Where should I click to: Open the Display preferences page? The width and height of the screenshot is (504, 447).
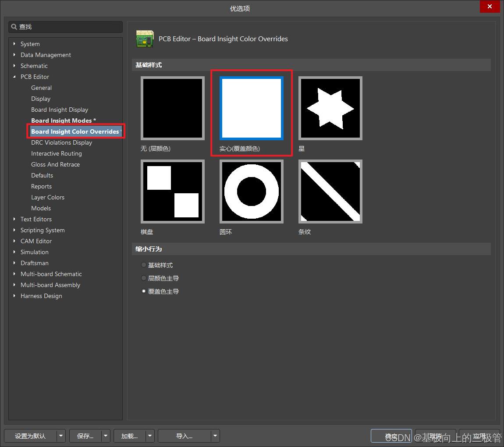[x=41, y=99]
